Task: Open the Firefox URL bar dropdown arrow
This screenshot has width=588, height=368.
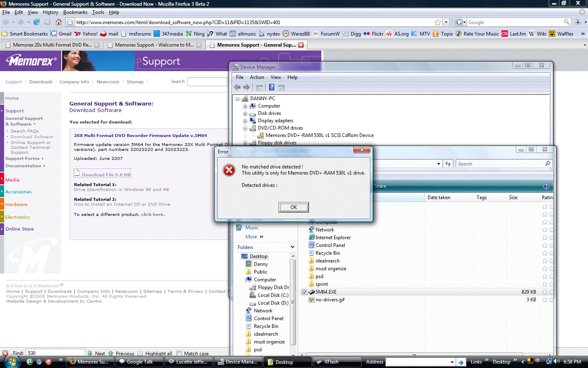Action: (x=446, y=22)
